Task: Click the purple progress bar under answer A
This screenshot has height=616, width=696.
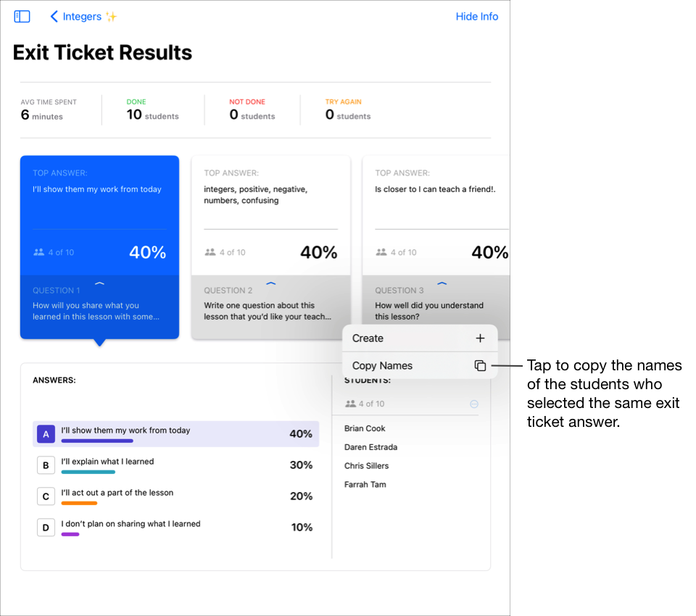Action: (x=97, y=441)
